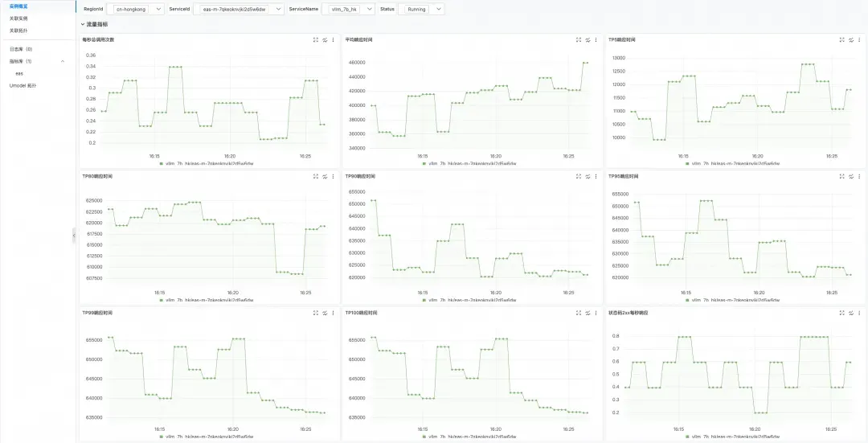
Task: Open kebab menu of TP100响应时间 panel
Action: (x=596, y=313)
